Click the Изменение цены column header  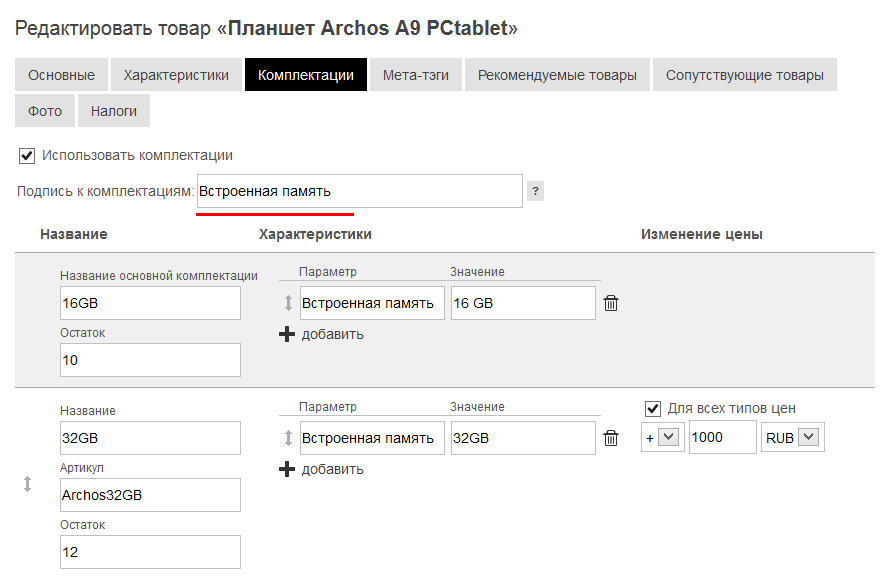702,234
